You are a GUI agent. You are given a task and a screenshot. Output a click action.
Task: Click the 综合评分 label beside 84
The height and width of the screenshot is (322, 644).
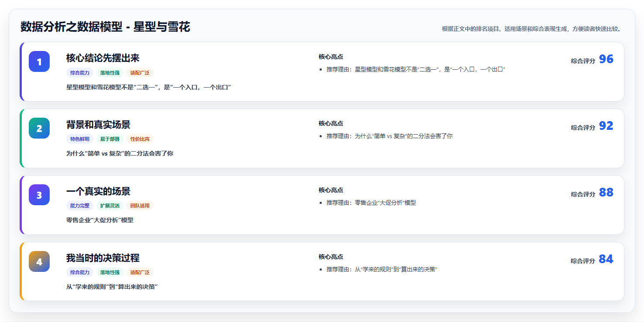583,261
